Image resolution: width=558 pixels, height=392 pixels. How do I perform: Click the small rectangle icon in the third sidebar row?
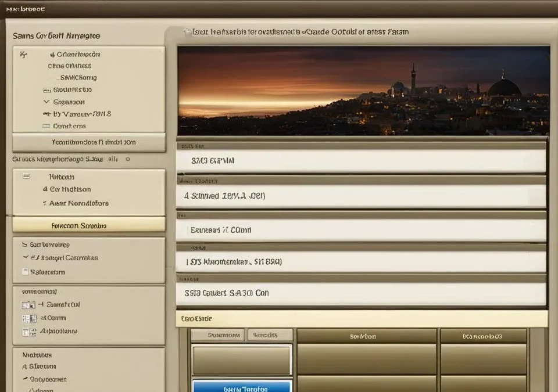(x=47, y=90)
